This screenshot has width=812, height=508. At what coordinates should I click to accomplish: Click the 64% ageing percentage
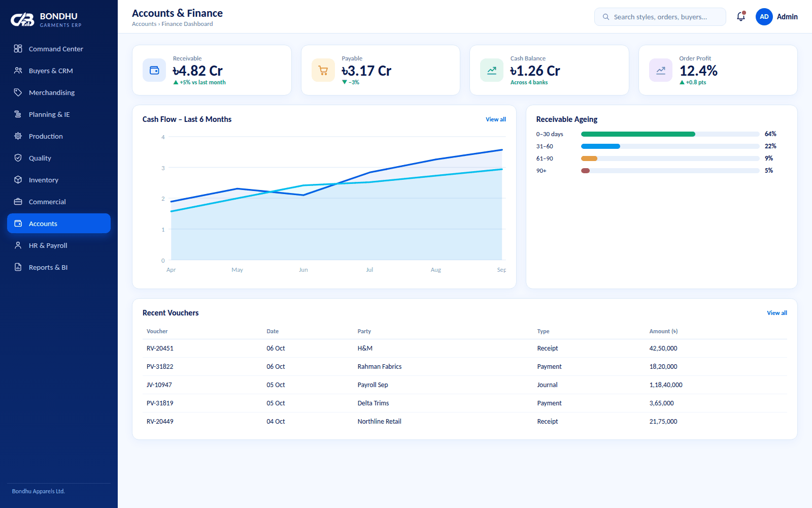click(770, 134)
